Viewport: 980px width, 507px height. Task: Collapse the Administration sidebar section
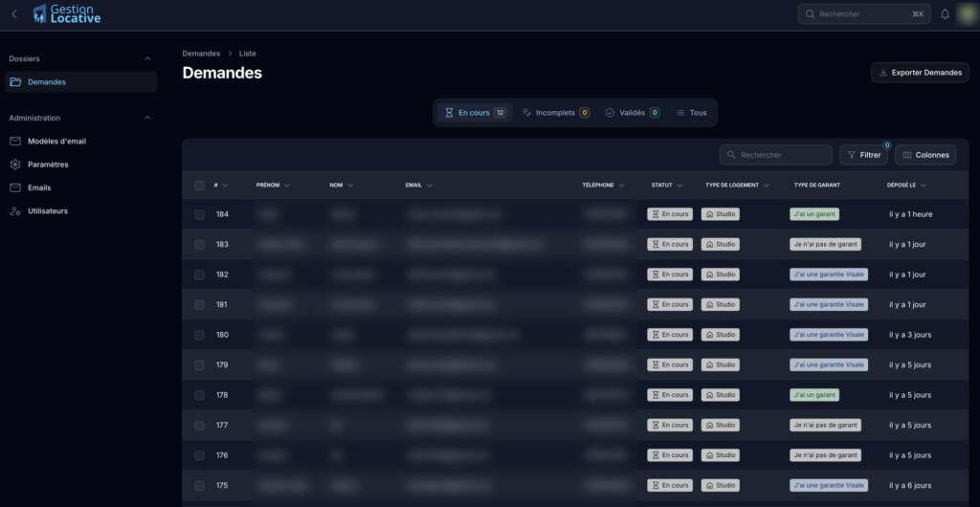point(147,118)
